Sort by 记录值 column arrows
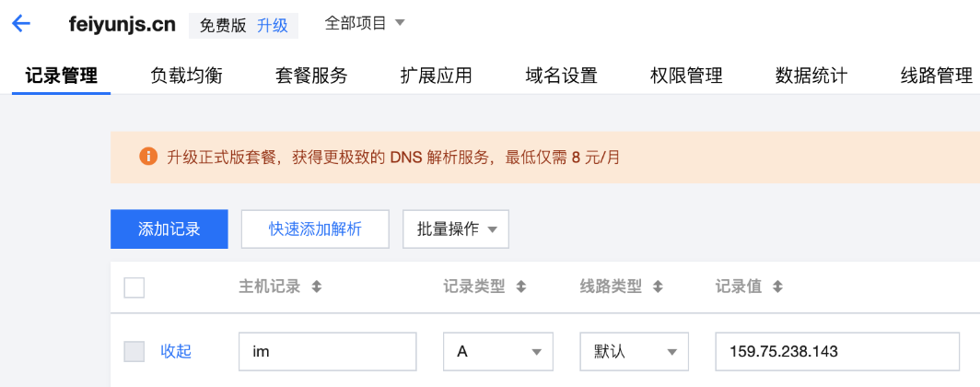This screenshot has height=387, width=980. [777, 287]
